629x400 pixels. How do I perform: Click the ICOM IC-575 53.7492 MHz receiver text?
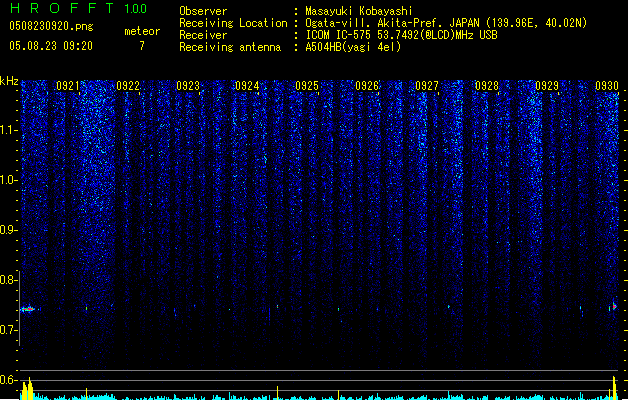[402, 35]
